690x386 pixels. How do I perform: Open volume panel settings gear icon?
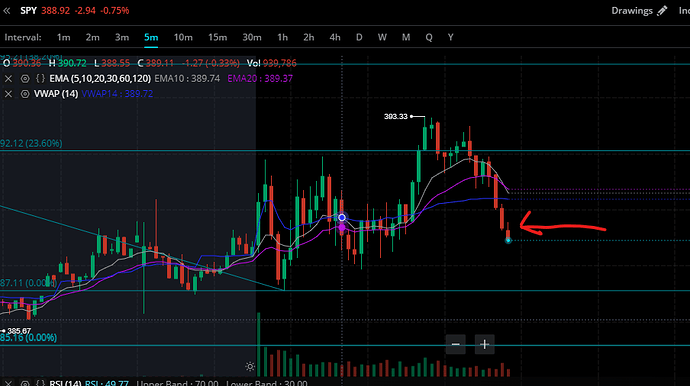tap(250, 366)
